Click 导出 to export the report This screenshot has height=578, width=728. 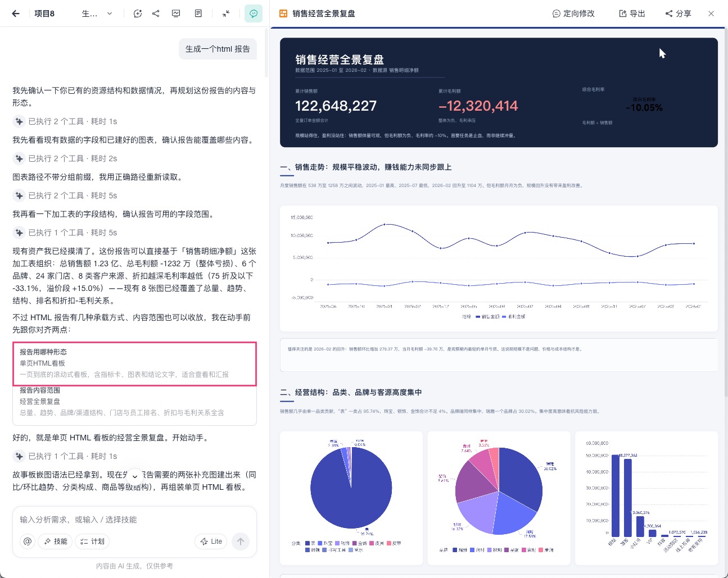point(632,13)
